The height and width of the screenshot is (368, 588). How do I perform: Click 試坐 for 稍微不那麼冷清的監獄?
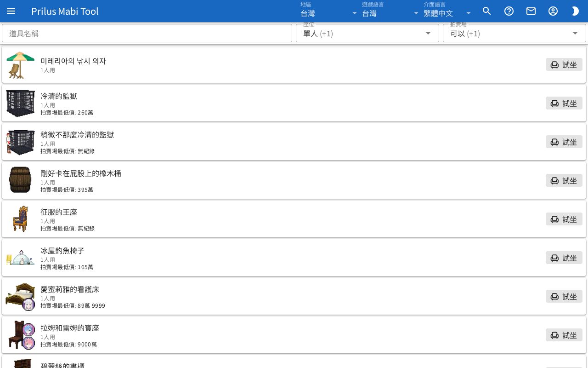click(564, 142)
